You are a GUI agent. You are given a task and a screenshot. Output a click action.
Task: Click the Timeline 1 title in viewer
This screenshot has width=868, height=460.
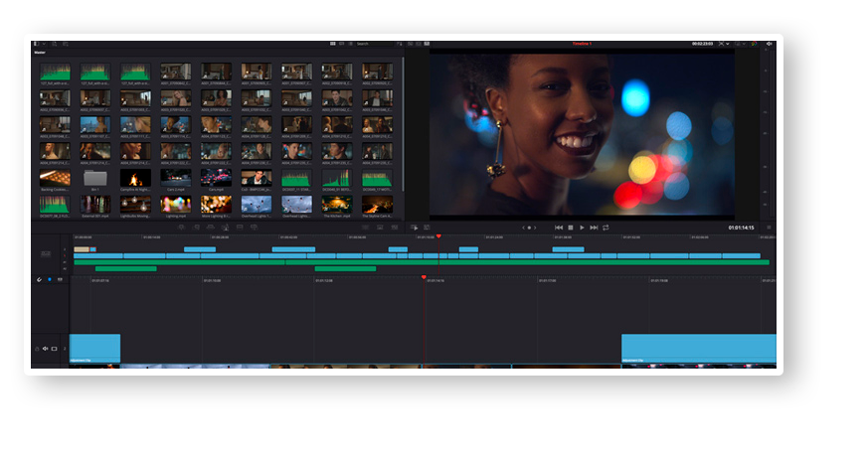[582, 44]
